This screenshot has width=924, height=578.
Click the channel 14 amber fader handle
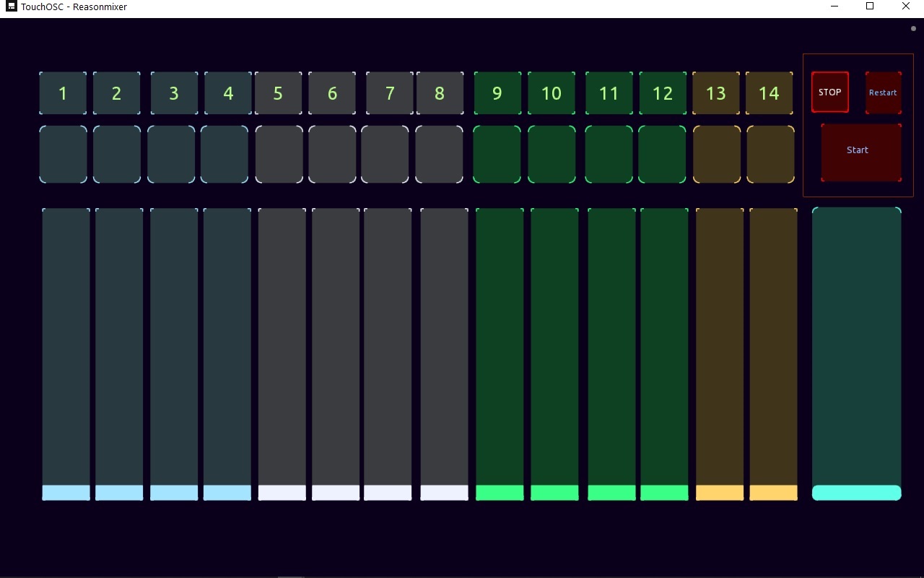(x=773, y=493)
